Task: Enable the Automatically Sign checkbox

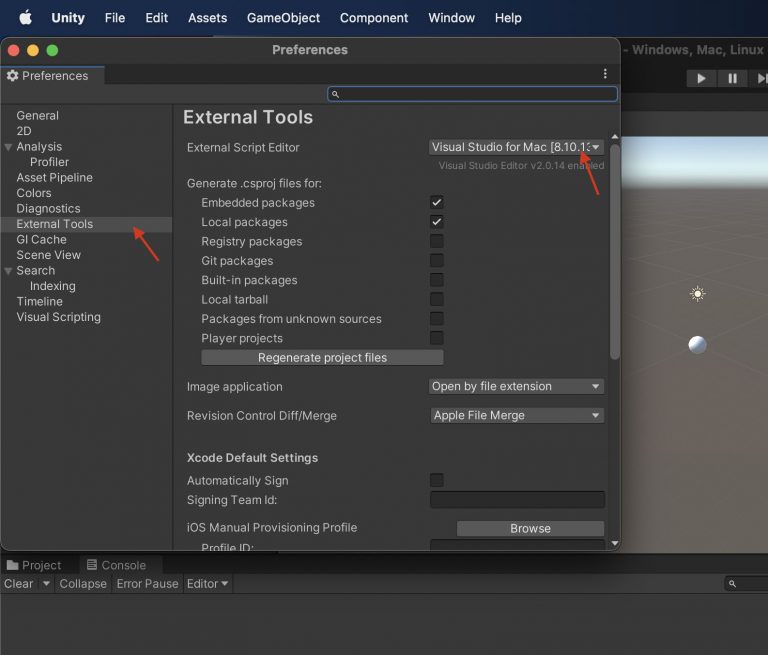Action: pyautogui.click(x=436, y=480)
